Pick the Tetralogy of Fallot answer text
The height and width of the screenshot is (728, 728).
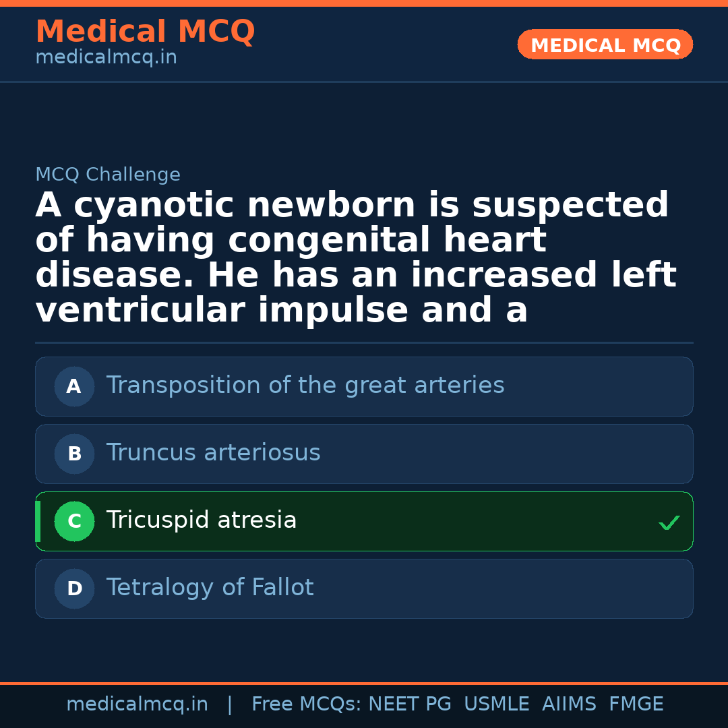click(x=210, y=588)
